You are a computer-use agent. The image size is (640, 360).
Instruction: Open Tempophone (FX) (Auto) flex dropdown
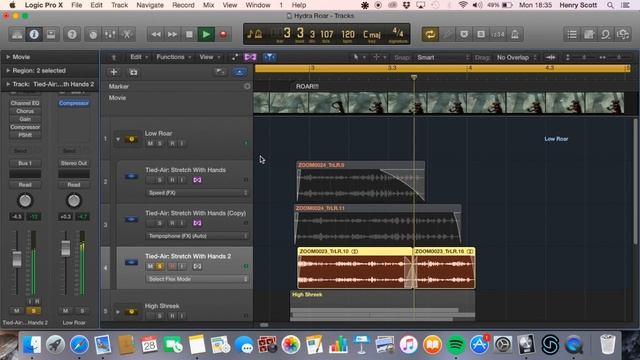[x=197, y=236]
